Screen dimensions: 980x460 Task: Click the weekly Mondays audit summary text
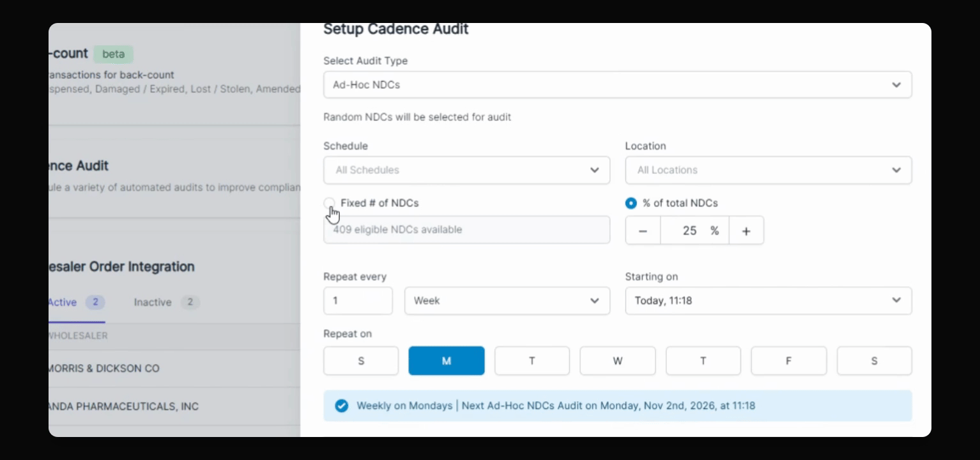(556, 406)
